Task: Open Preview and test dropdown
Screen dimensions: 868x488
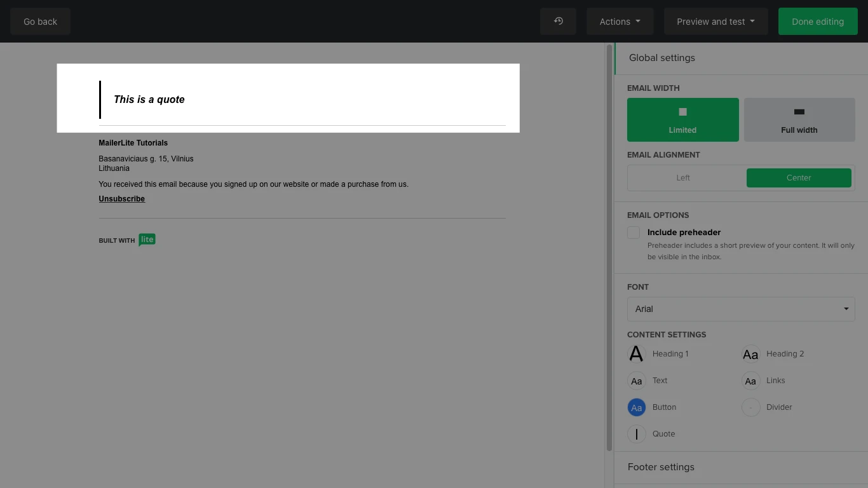Action: click(x=715, y=22)
